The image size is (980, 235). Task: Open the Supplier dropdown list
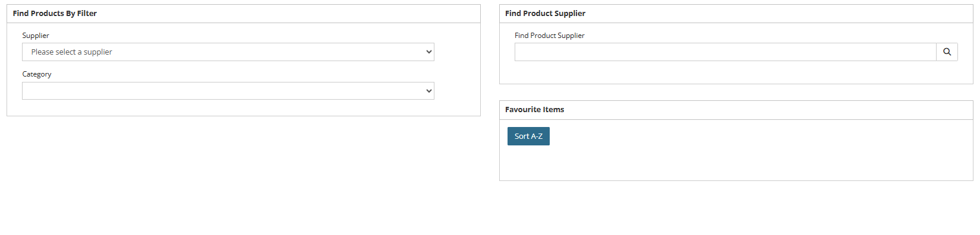point(228,52)
